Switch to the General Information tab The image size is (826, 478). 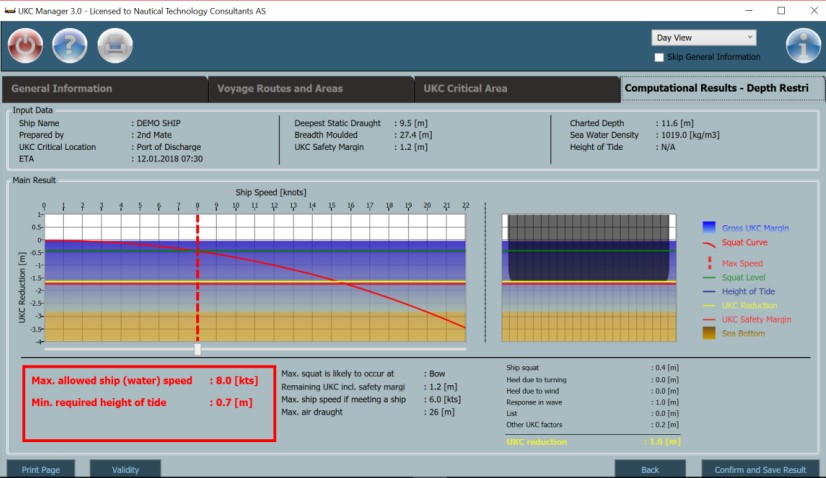(x=104, y=89)
